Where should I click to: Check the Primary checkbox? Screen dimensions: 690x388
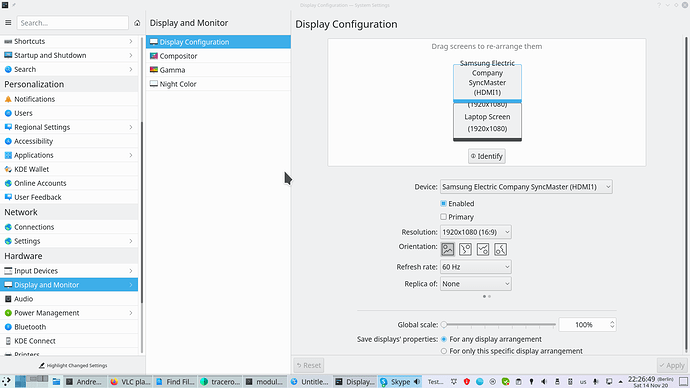pos(443,217)
